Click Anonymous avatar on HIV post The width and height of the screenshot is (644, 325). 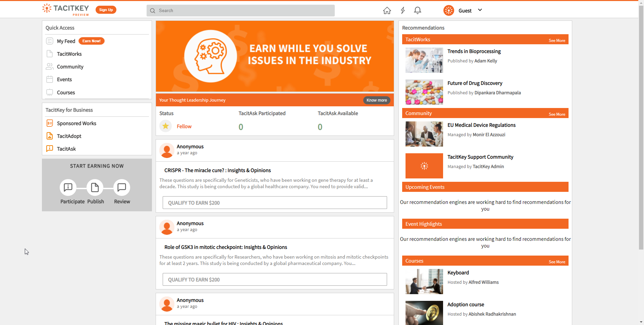click(x=167, y=304)
